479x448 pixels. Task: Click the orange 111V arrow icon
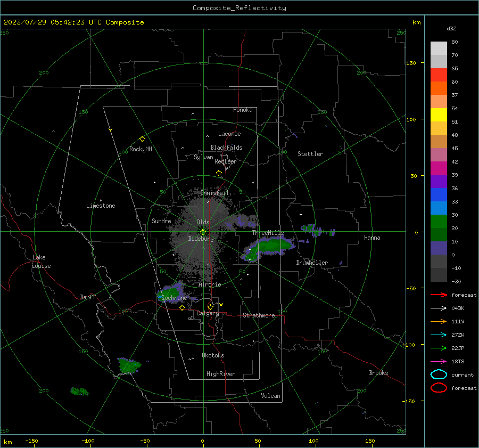pyautogui.click(x=439, y=321)
